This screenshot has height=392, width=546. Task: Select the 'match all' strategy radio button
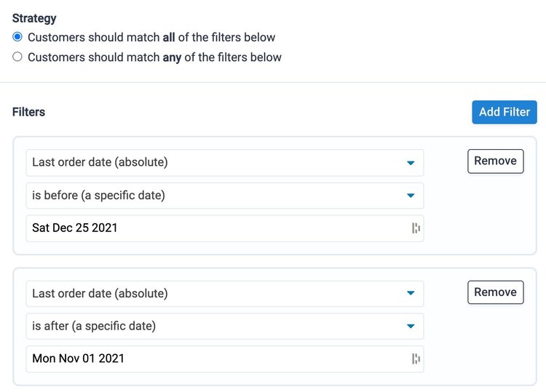click(17, 37)
